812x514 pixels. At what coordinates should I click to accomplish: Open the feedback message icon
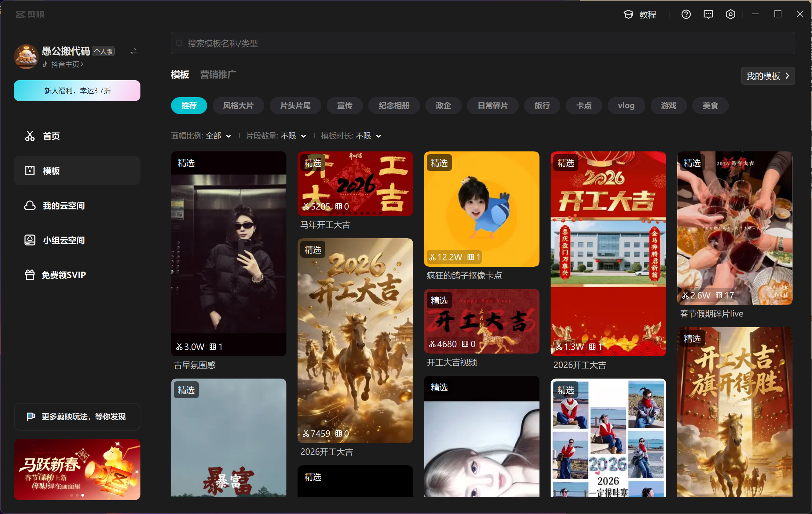(x=708, y=14)
